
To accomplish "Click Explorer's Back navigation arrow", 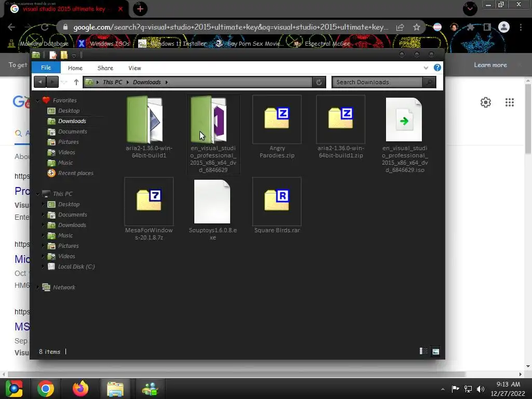I will [x=40, y=82].
